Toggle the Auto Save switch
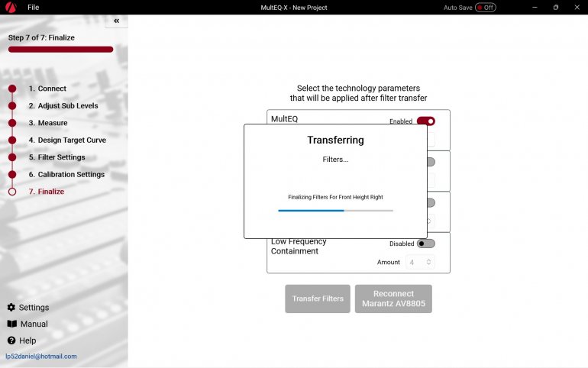 tap(486, 8)
